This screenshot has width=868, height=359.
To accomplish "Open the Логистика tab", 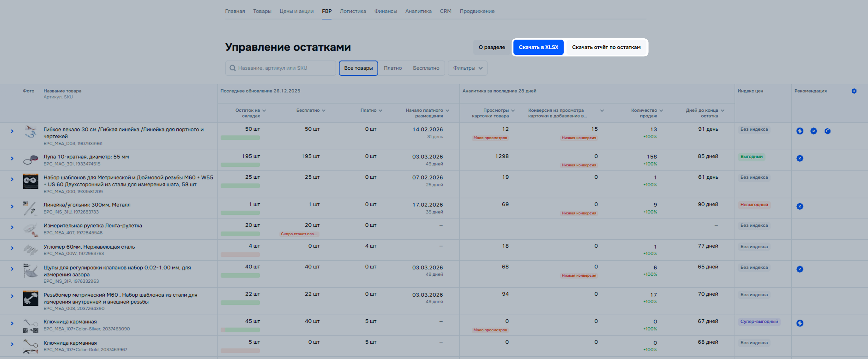I will (x=353, y=11).
